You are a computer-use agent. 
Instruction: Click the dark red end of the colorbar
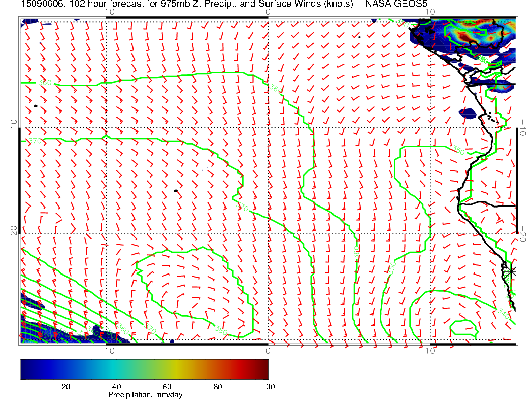point(262,369)
